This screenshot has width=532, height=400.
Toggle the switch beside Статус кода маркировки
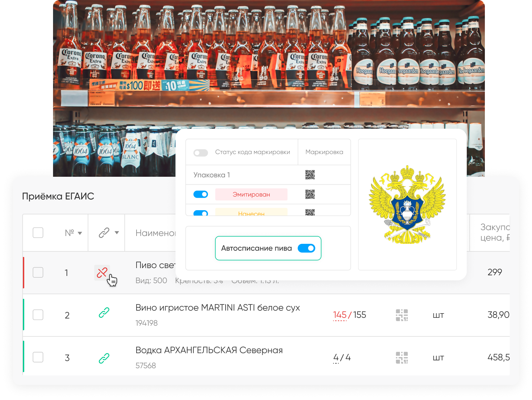201,153
